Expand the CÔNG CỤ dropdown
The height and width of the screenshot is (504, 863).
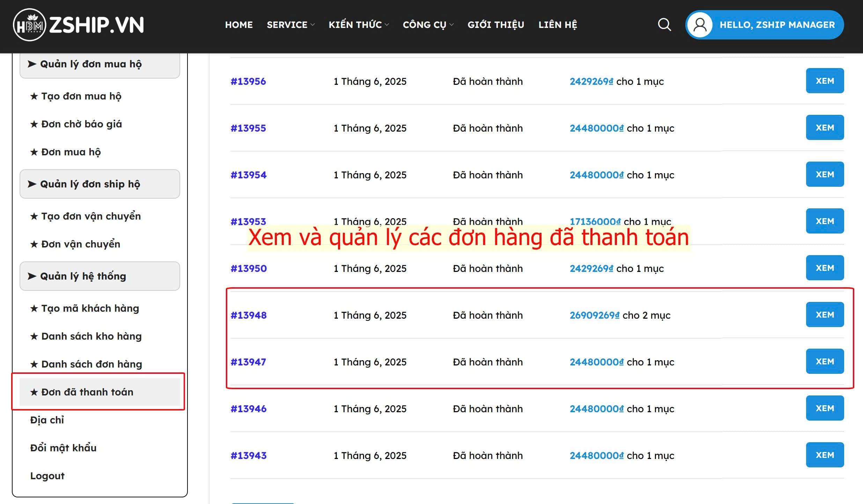[x=428, y=25]
